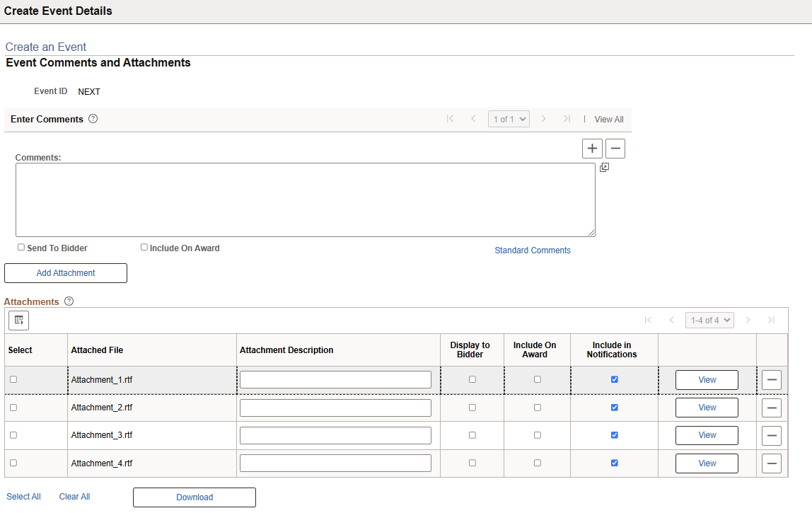The width and height of the screenshot is (812, 513).
Task: Open the Standard Comments link
Action: click(532, 250)
